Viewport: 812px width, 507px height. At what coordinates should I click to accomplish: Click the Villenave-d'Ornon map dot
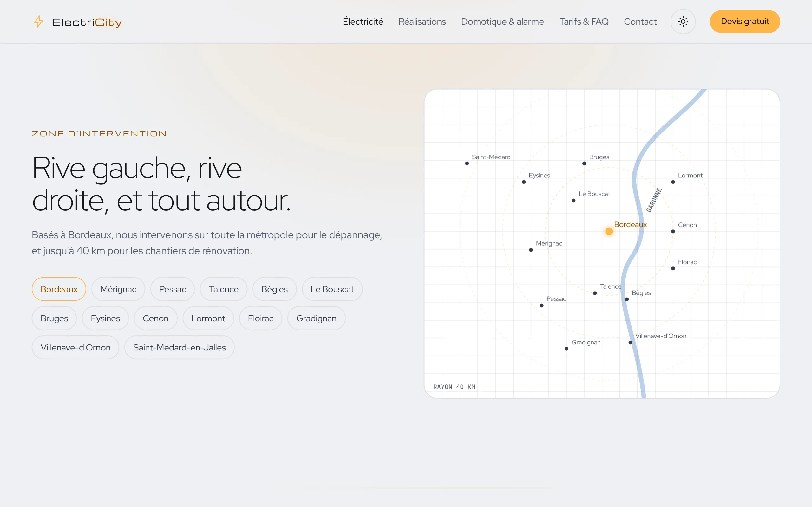pyautogui.click(x=631, y=342)
